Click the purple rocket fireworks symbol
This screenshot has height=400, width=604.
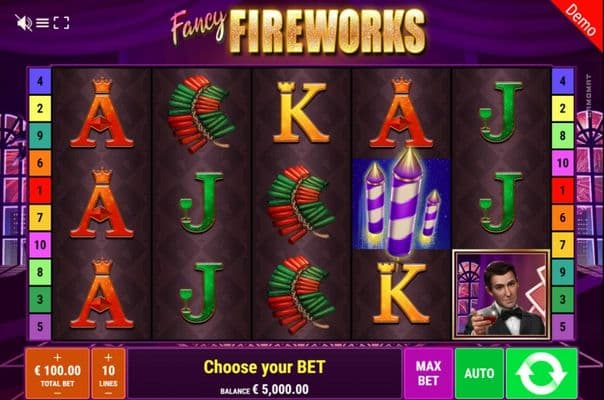(x=401, y=203)
